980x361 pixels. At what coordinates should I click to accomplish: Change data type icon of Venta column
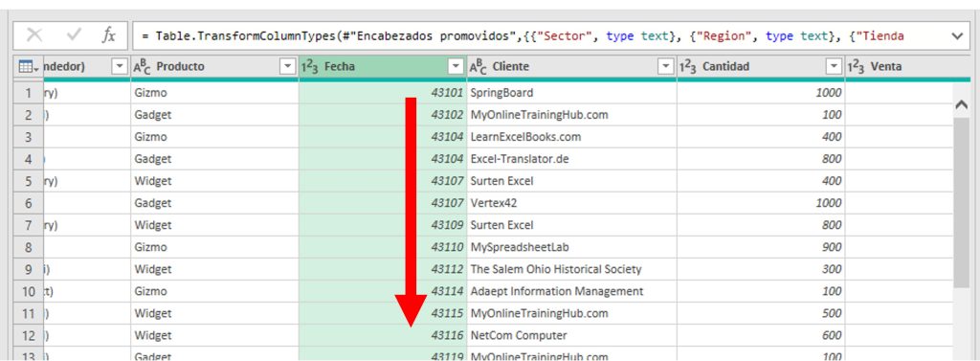(857, 66)
